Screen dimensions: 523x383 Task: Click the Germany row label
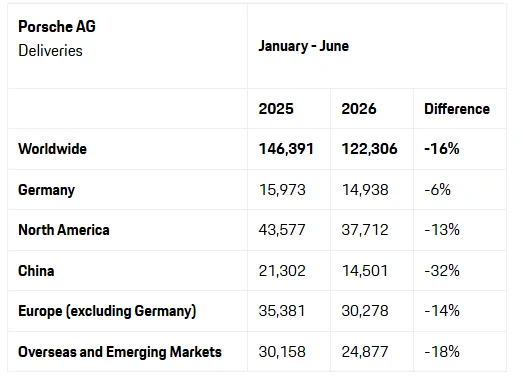(x=47, y=190)
